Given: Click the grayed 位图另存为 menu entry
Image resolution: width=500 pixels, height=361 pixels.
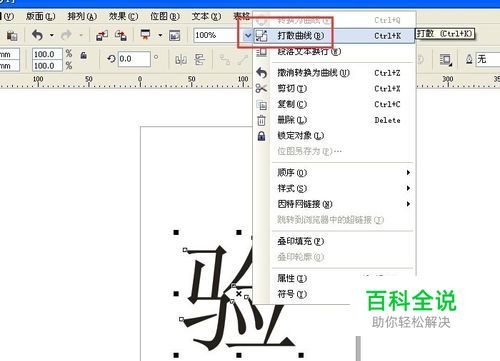Looking at the screenshot, I should [x=334, y=151].
